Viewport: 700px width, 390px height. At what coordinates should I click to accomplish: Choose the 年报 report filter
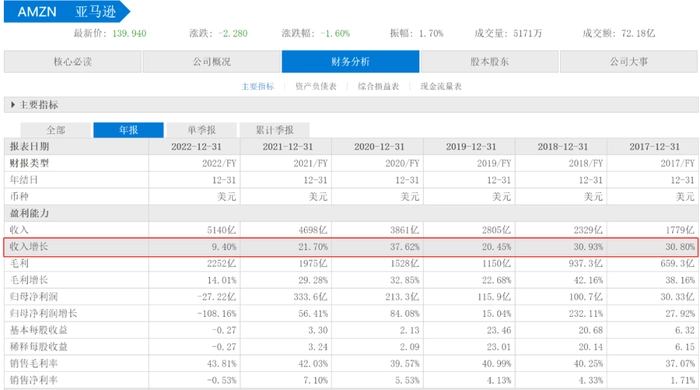point(129,130)
